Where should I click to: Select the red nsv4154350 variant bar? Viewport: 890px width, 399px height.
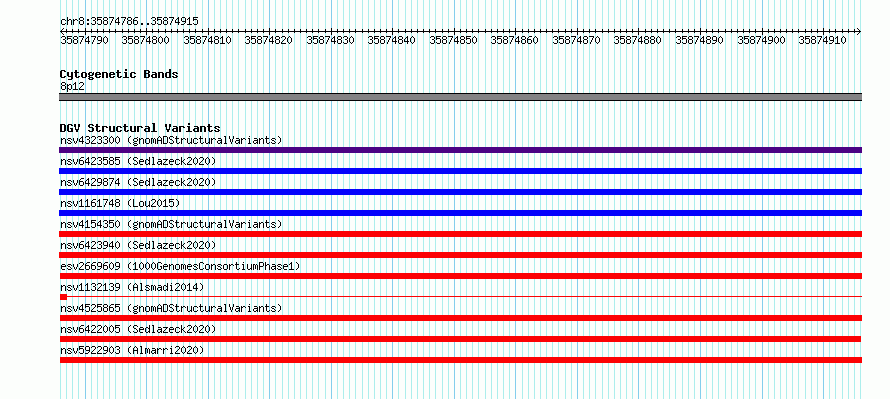coord(460,234)
